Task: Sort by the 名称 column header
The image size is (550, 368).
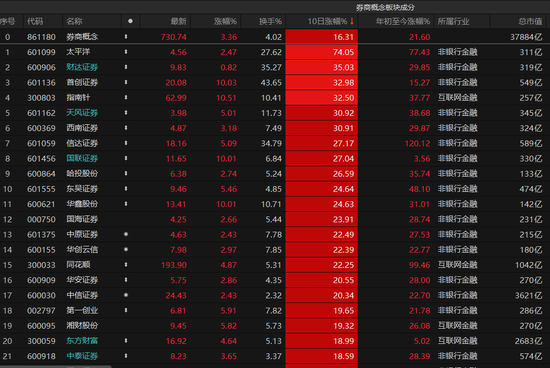Action: (x=74, y=21)
